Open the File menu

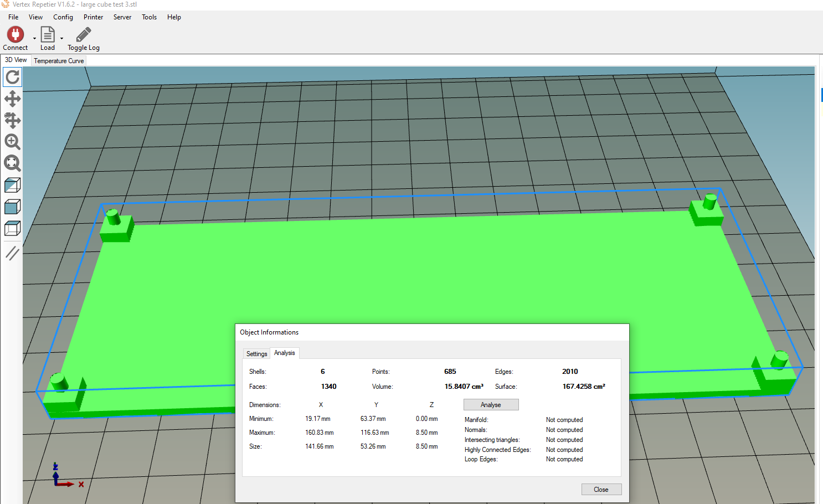pos(13,17)
